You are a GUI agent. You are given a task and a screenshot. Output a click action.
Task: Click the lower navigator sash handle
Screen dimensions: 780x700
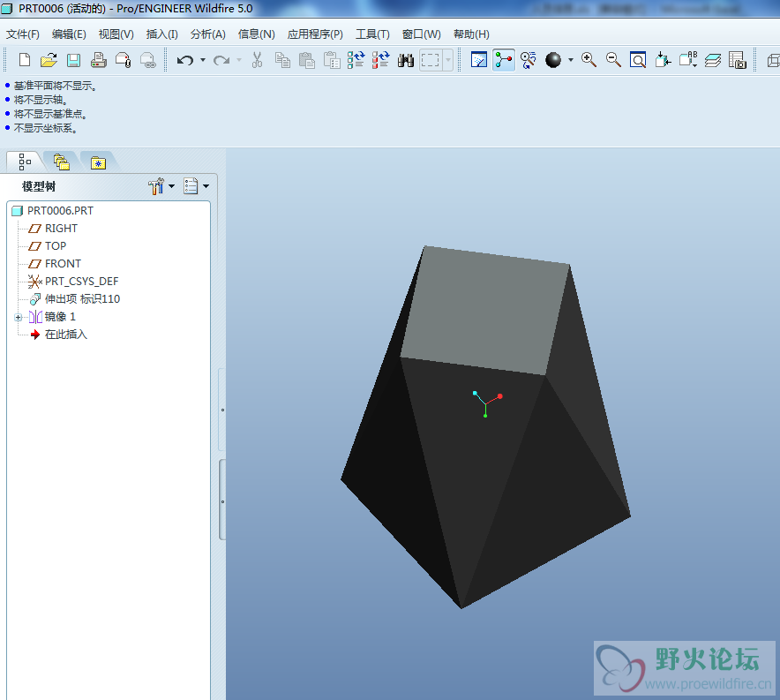pyautogui.click(x=222, y=501)
